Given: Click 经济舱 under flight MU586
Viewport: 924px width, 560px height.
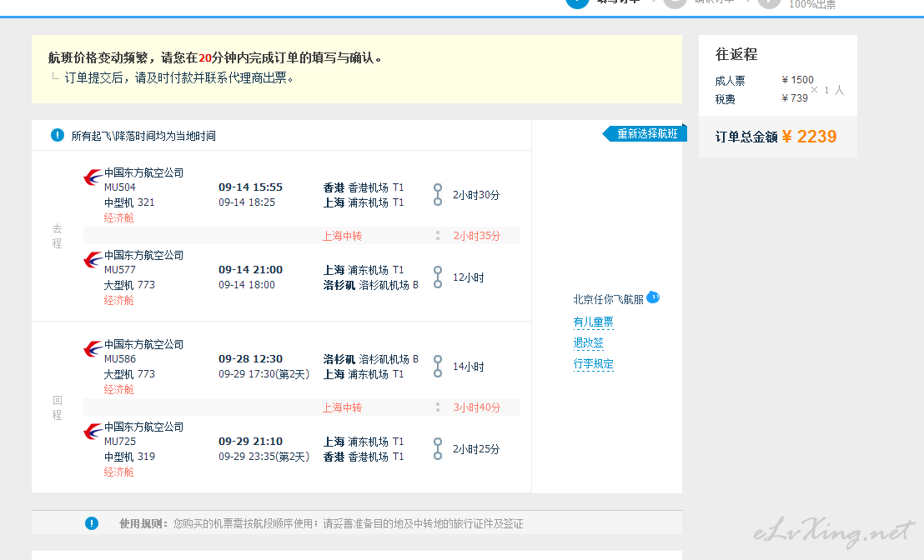Looking at the screenshot, I should tap(119, 389).
